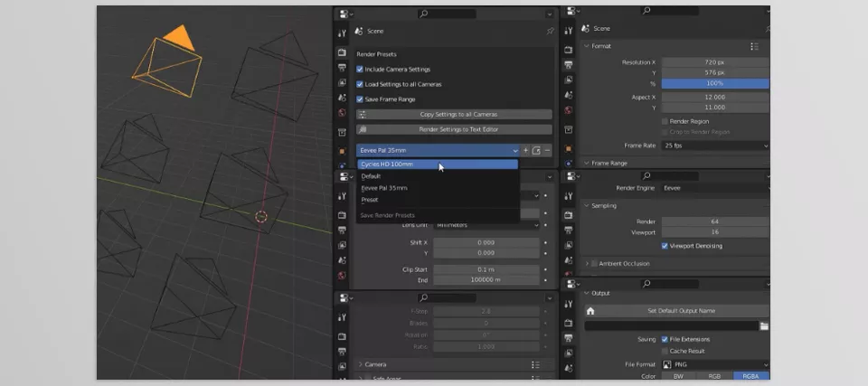This screenshot has width=868, height=386.
Task: Click the Clip Start 0.1 m field
Action: 486,269
